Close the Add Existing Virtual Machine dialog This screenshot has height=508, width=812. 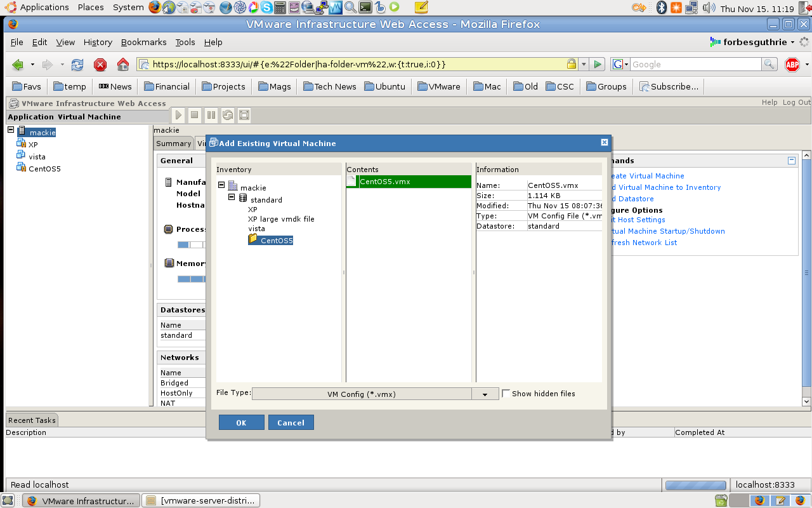(604, 142)
